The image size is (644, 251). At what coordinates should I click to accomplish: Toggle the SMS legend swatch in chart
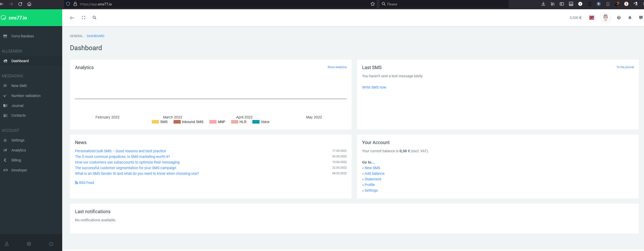[x=155, y=122]
